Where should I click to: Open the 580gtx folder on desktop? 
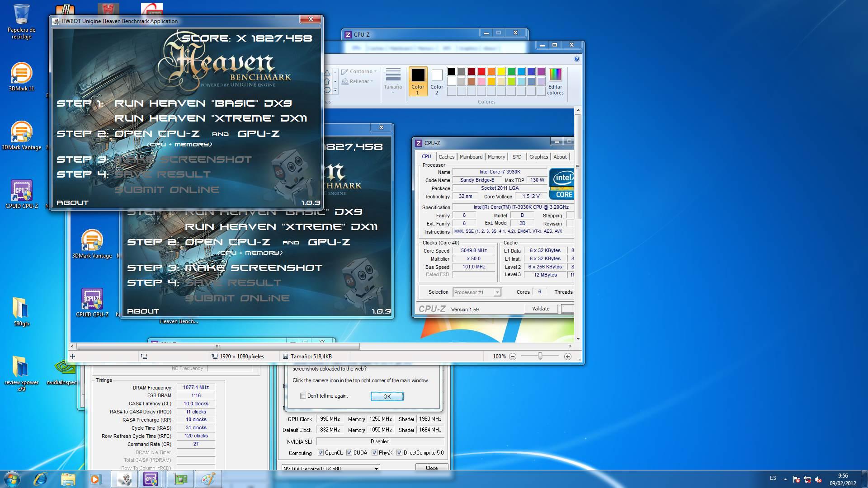click(21, 312)
